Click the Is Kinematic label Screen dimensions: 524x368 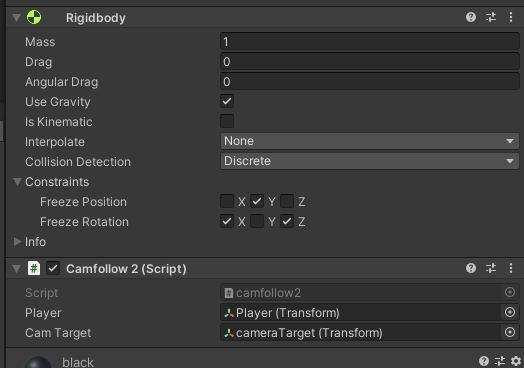click(58, 122)
